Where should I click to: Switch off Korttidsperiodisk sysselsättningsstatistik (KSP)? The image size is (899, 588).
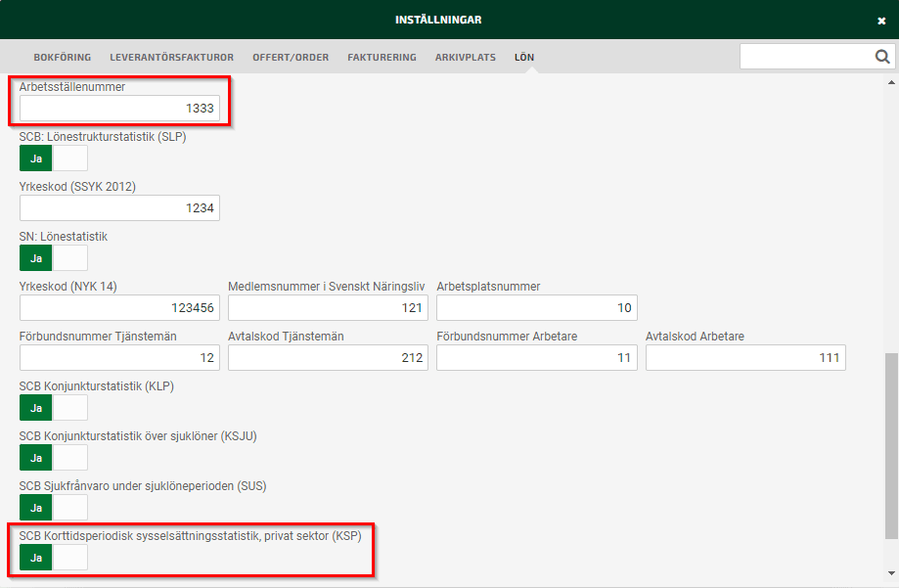click(53, 558)
